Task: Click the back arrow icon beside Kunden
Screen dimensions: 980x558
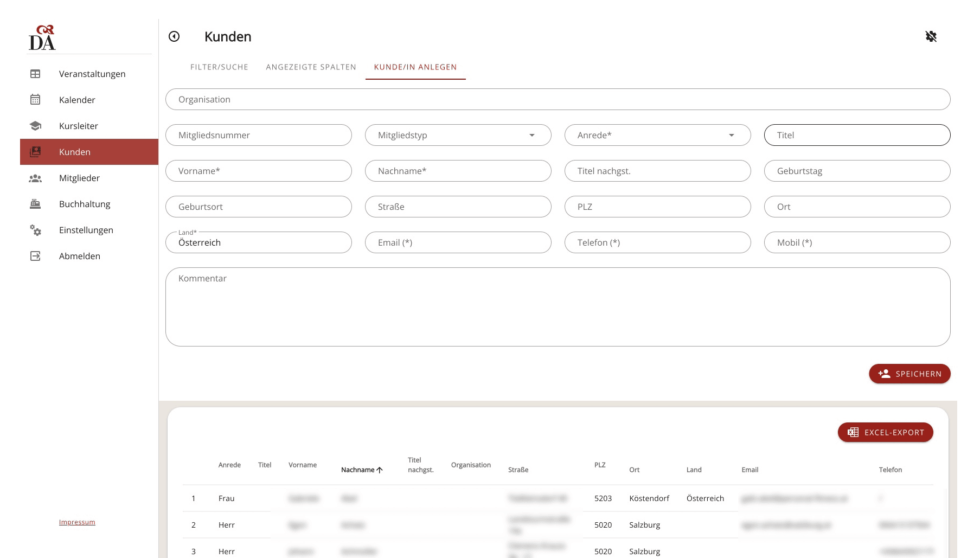Action: pyautogui.click(x=174, y=36)
